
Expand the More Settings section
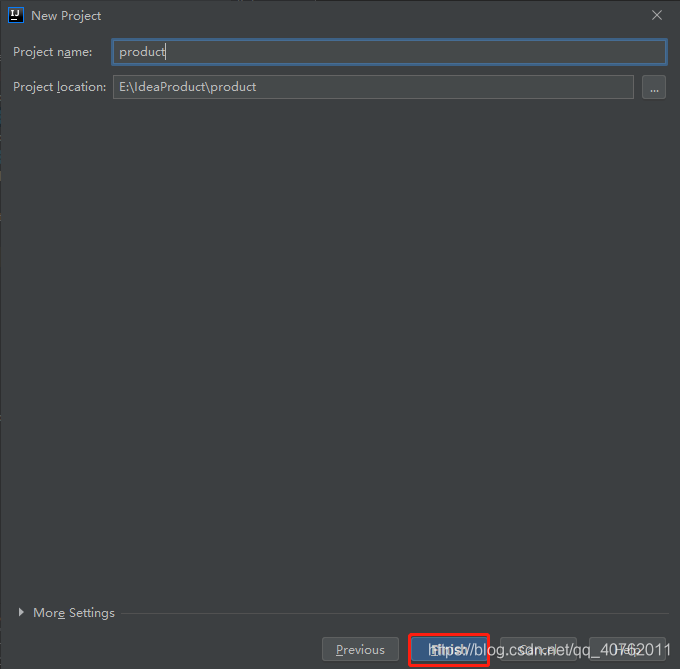point(21,612)
